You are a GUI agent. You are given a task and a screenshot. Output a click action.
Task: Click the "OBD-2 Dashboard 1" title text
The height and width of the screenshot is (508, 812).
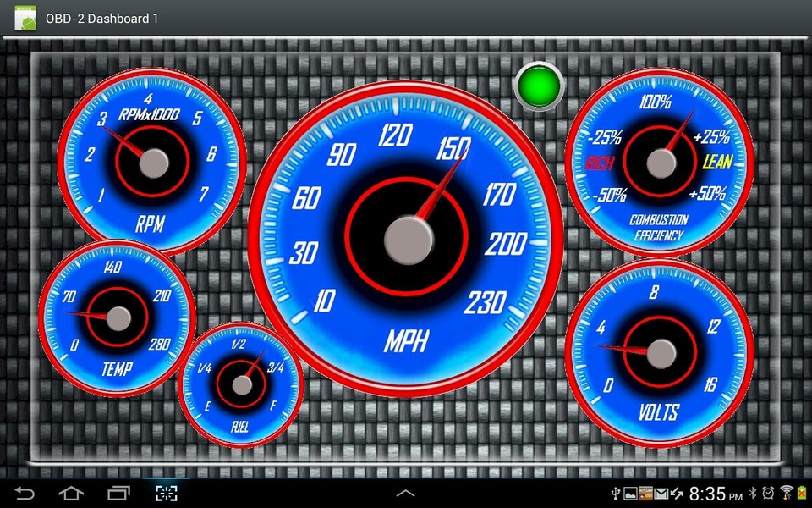coord(102,19)
